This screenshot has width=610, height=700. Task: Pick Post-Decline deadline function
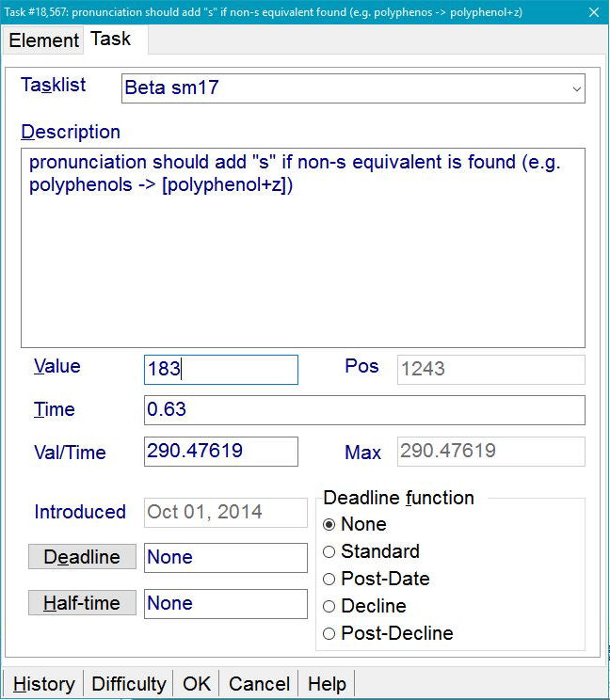[x=329, y=634]
